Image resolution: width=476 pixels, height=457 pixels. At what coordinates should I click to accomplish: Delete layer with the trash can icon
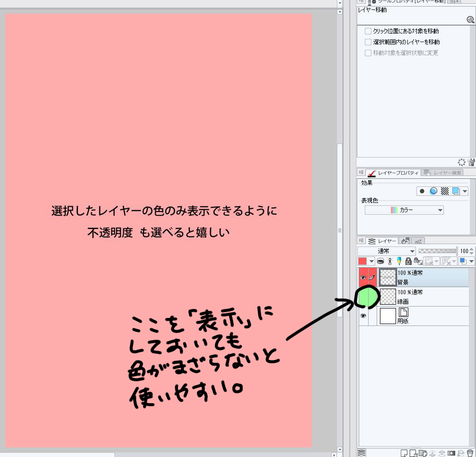coord(470,453)
